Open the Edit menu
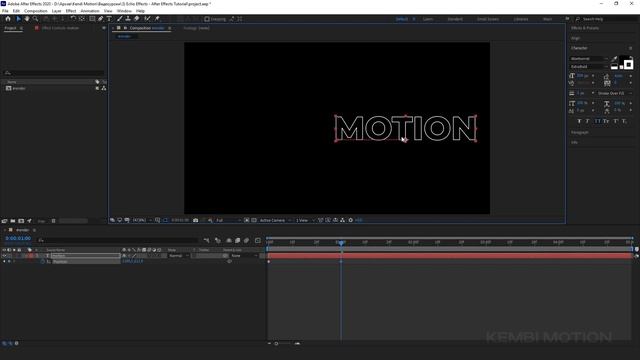The width and height of the screenshot is (640, 360). click(16, 11)
